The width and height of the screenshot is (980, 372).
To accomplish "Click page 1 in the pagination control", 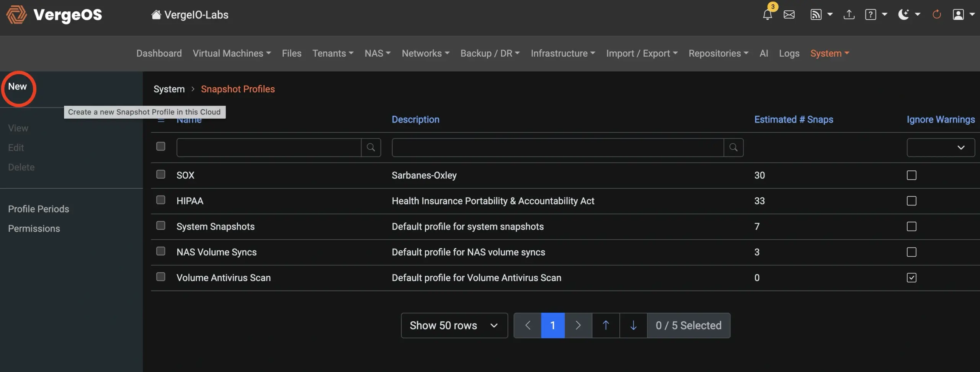I will tap(552, 325).
